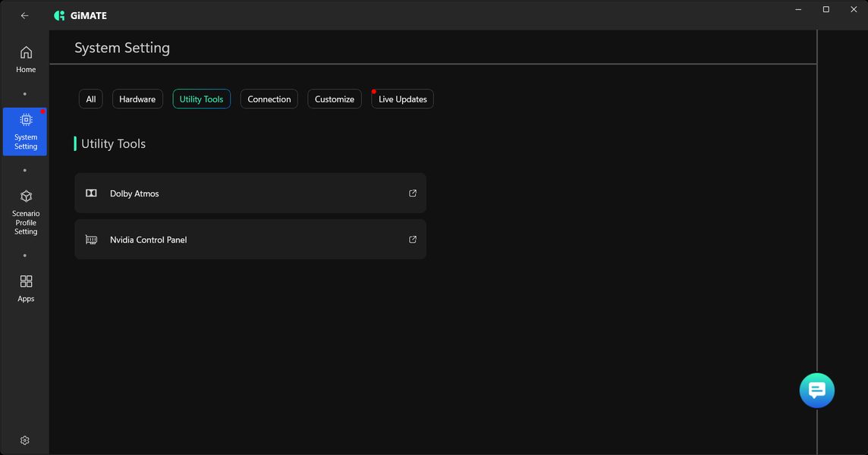Launch Dolby Atmos external link icon
The height and width of the screenshot is (455, 868).
pyautogui.click(x=413, y=193)
